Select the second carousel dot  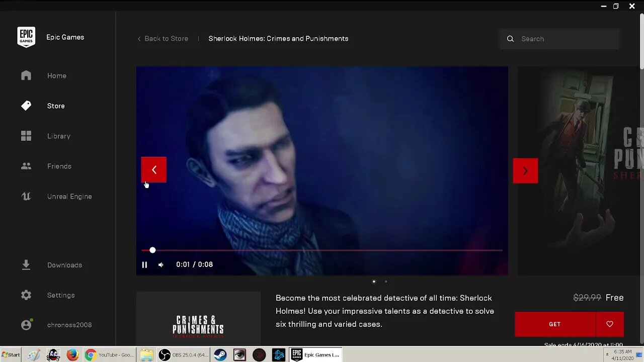(386, 282)
